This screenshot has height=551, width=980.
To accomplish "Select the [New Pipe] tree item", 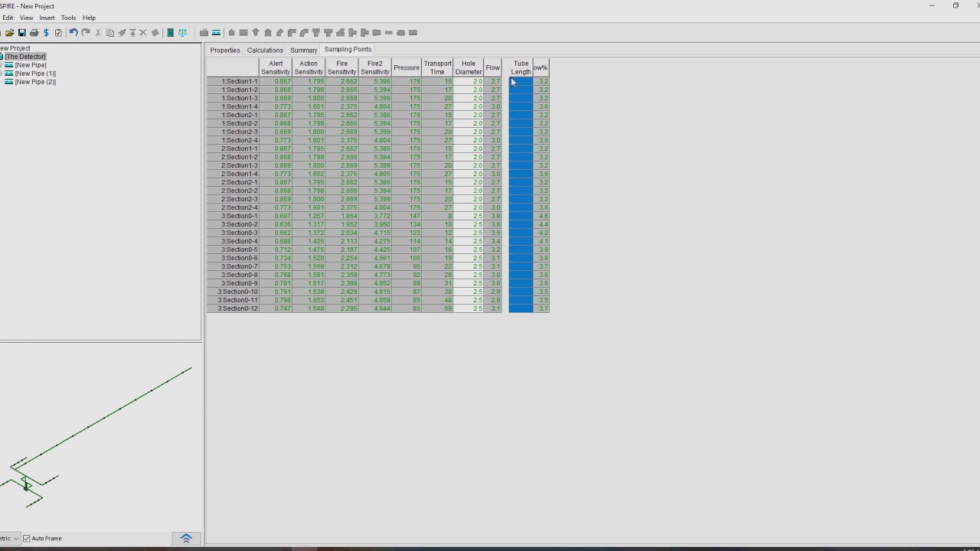I will point(31,65).
